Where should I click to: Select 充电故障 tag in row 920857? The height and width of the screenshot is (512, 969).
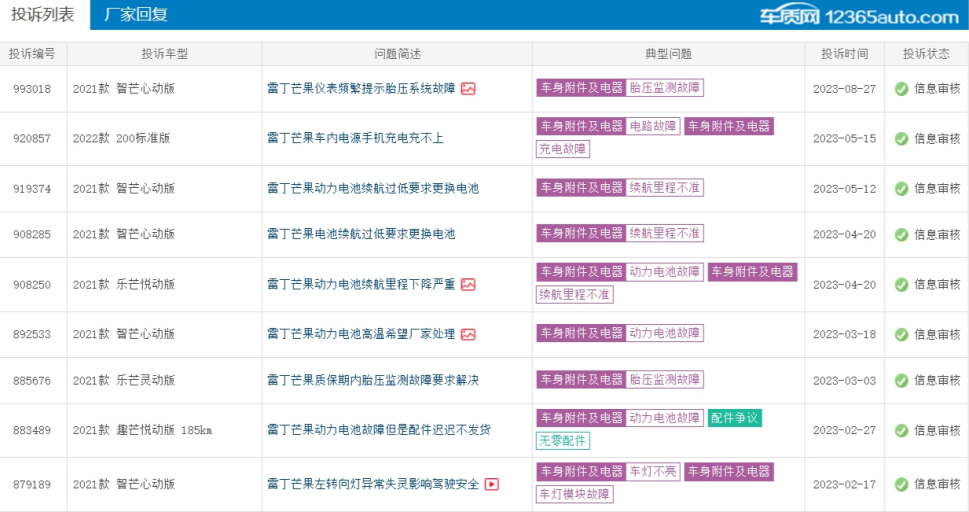562,149
